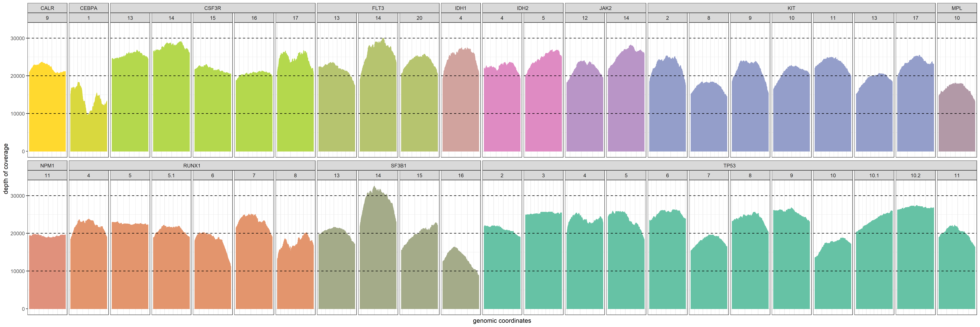Select exon 8 label under KIT
This screenshot has height=327, width=980.
tap(709, 18)
